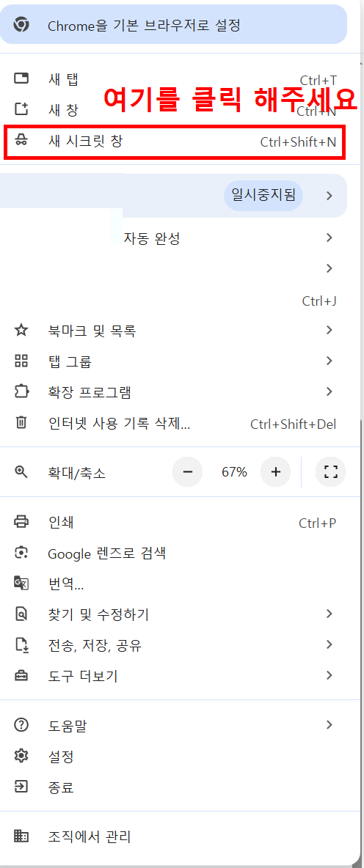Click the magnifier zoom icon beside 확대/축소
The image size is (364, 868).
21,471
